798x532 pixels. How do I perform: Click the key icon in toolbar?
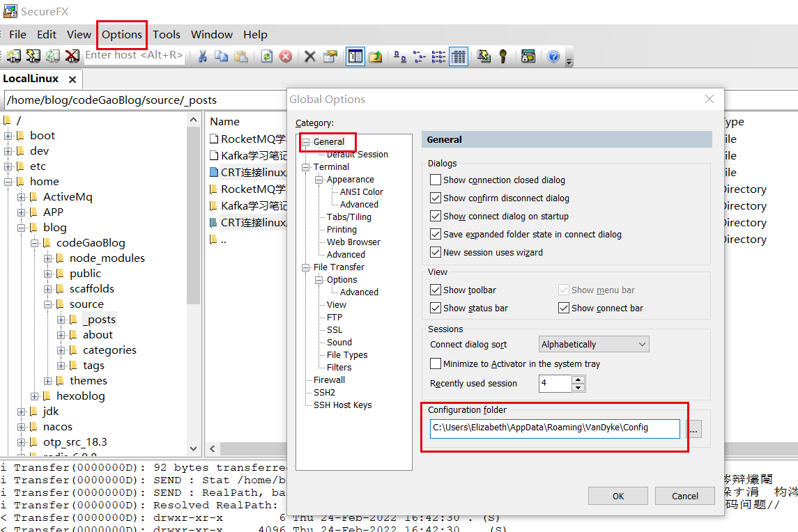point(502,56)
